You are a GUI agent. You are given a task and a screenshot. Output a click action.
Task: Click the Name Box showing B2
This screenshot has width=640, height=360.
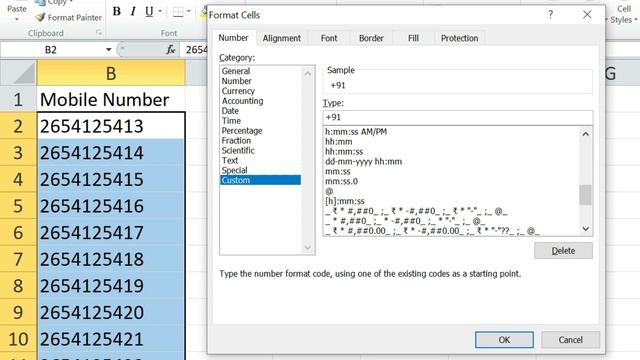[x=51, y=50]
